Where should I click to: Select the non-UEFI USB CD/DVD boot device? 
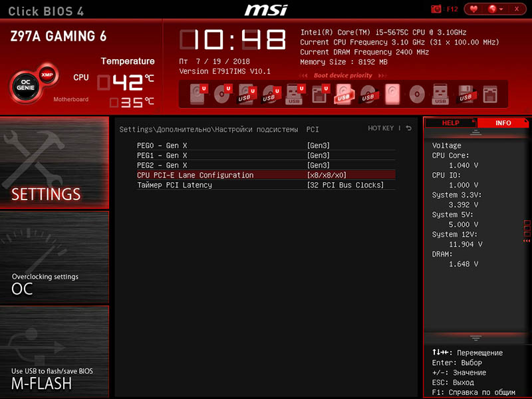[368, 94]
